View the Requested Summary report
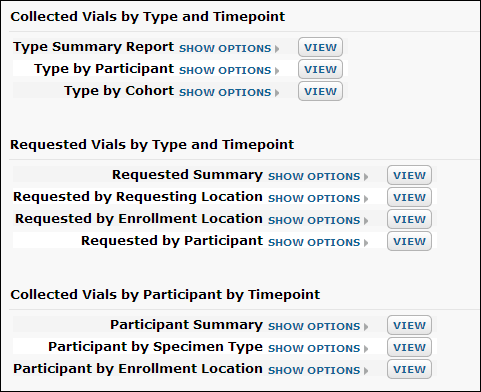Screen dimensions: 481x392 pos(409,175)
